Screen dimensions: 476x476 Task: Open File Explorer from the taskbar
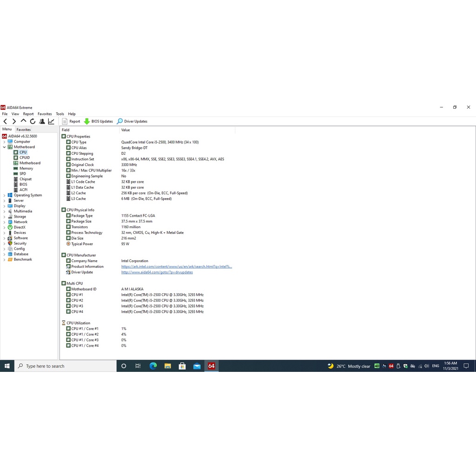tap(167, 366)
